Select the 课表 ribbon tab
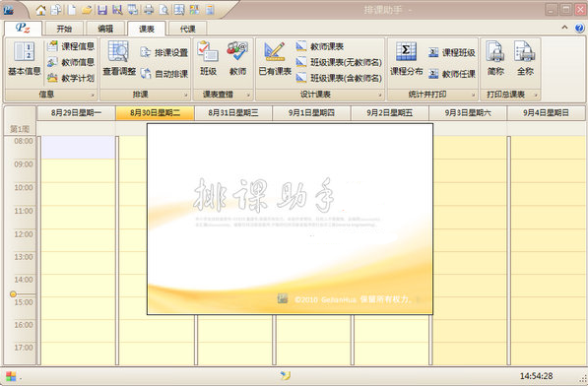 (x=147, y=29)
